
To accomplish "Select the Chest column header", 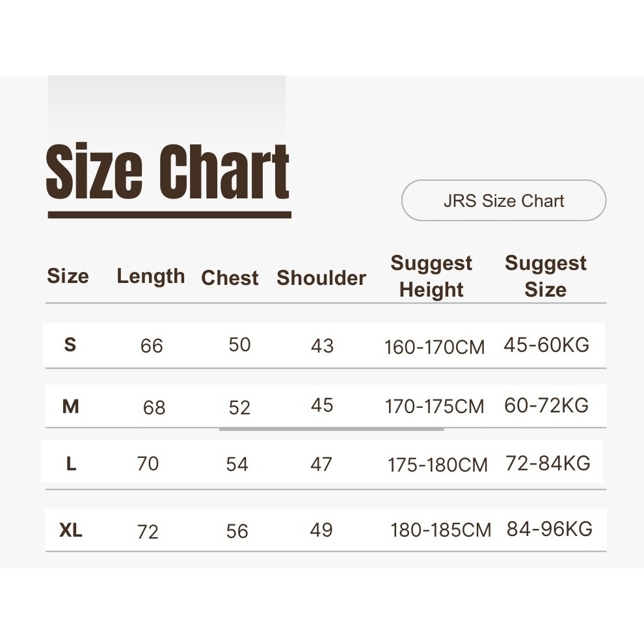I will pos(230,278).
